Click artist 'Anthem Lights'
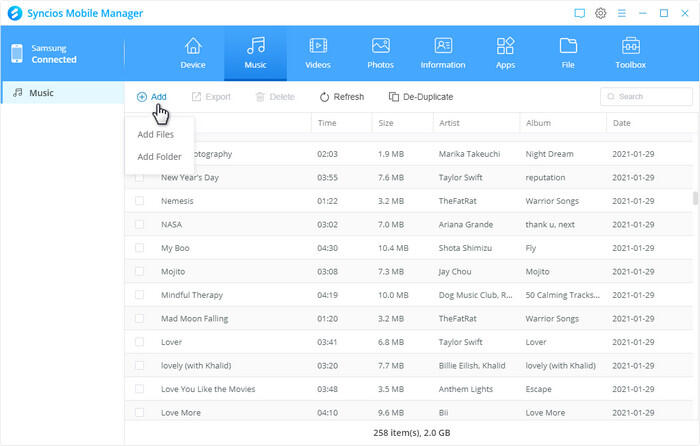This screenshot has width=700, height=446. point(466,389)
